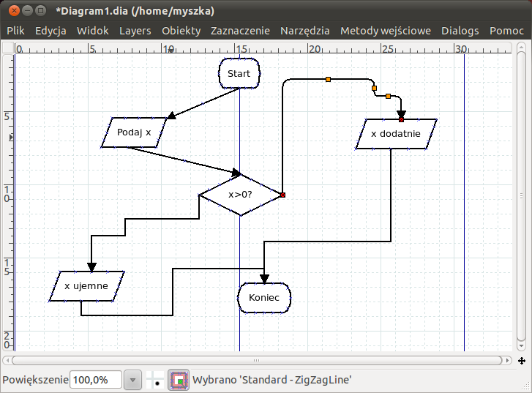Click the canvas navigation cross icon
The width and height of the screenshot is (532, 393).
pyautogui.click(x=522, y=361)
